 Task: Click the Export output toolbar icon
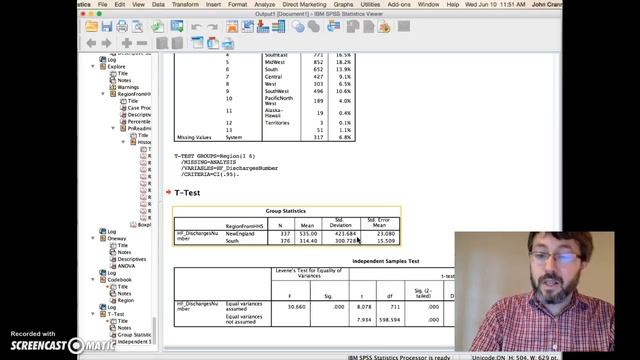[157, 27]
